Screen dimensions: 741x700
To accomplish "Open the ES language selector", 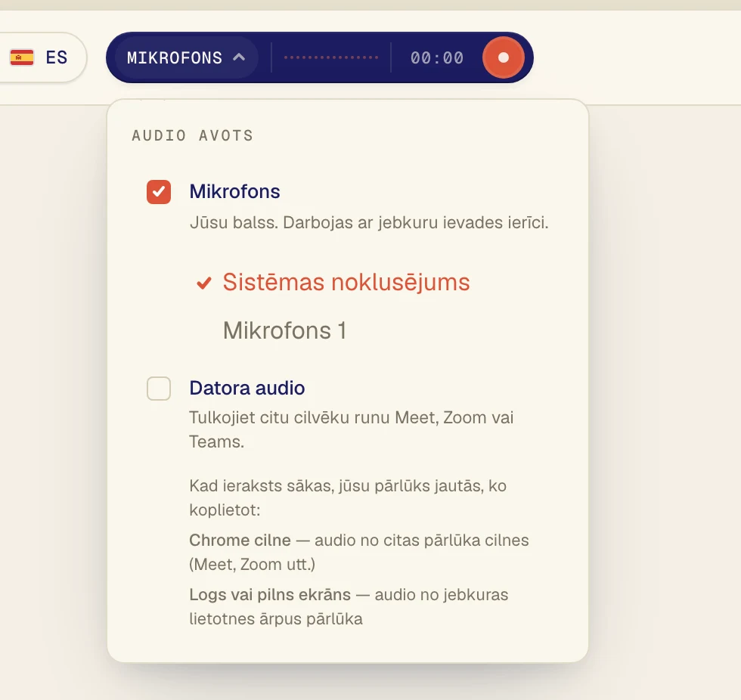I will (x=39, y=57).
